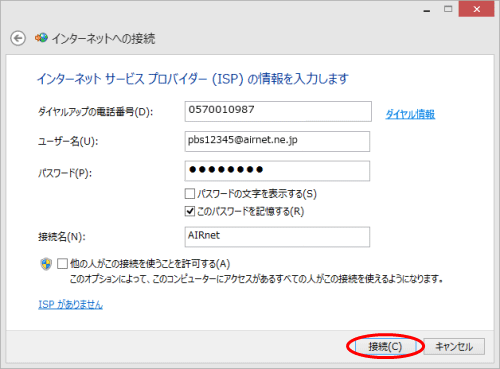Click the ユーザー名(U) label
Viewport: 500px width, 369px height.
click(x=68, y=142)
